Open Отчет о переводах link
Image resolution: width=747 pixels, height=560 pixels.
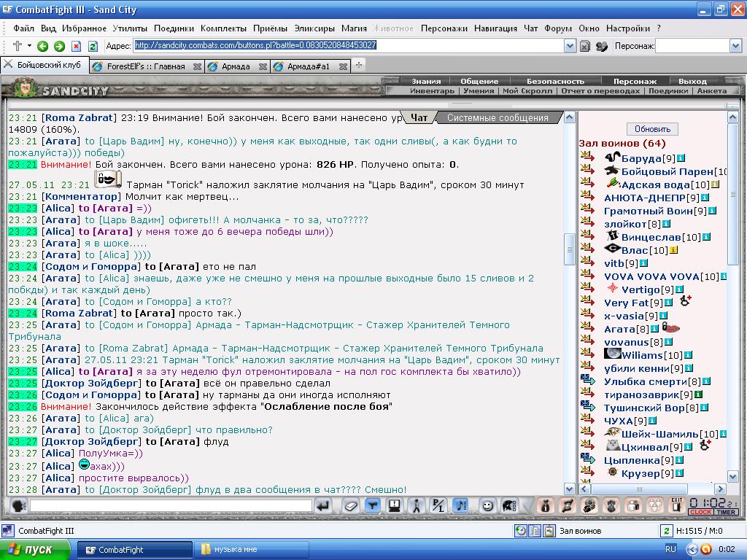600,90
